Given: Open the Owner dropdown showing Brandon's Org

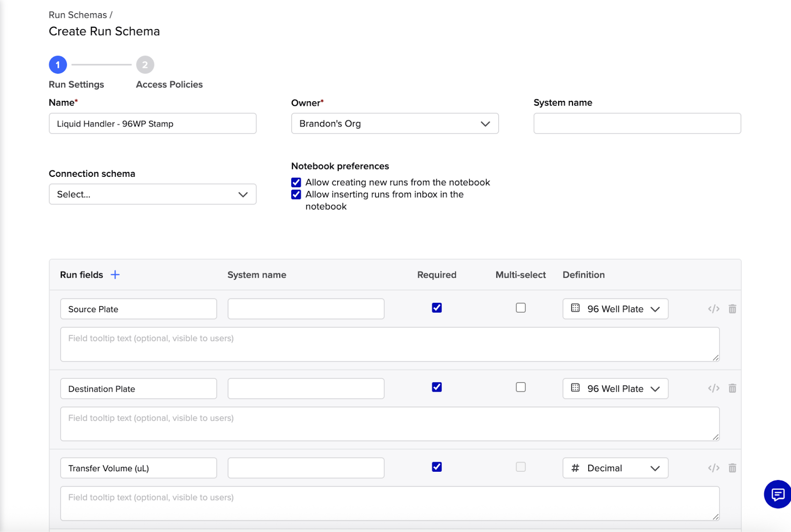Looking at the screenshot, I should (395, 123).
